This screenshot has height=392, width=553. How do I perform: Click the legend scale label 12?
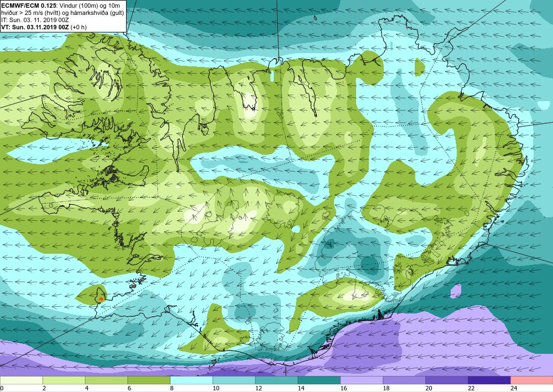coord(258,388)
